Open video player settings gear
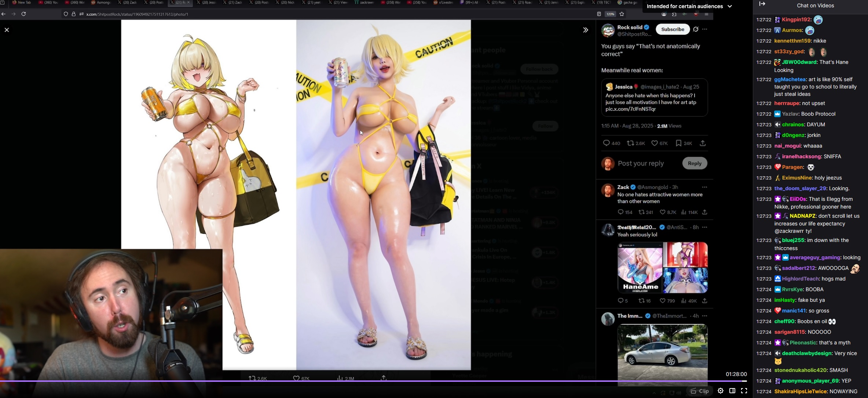This screenshot has height=398, width=868. pyautogui.click(x=720, y=391)
